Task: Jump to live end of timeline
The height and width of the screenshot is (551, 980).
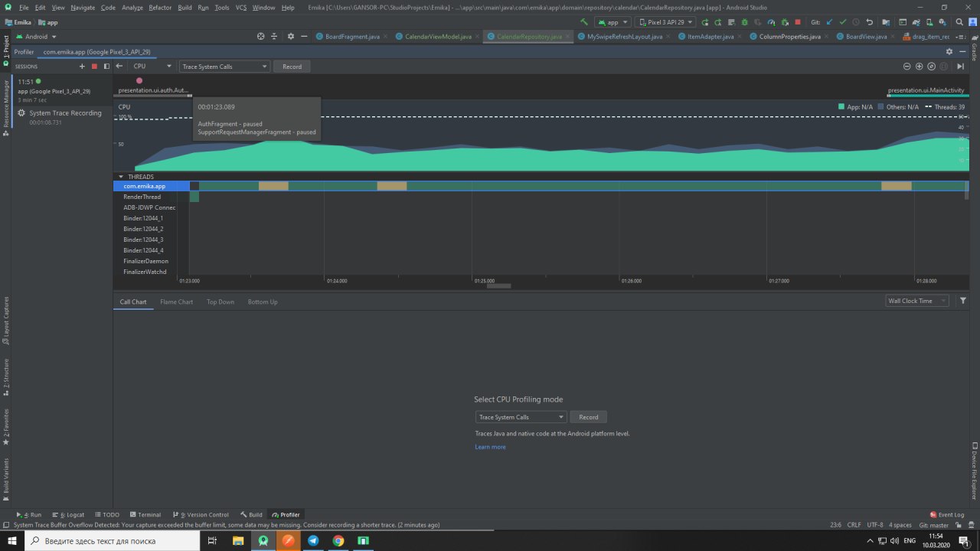Action: (x=960, y=67)
